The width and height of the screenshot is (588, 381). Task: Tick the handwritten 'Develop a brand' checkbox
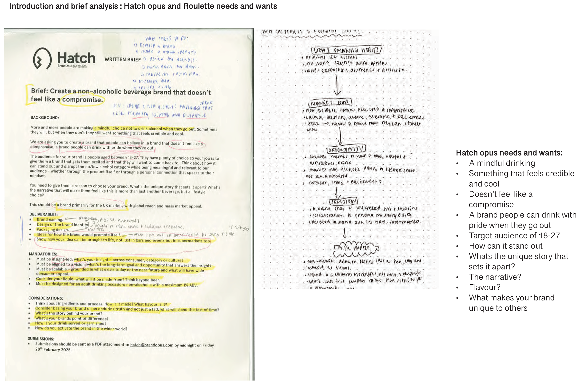click(x=135, y=45)
